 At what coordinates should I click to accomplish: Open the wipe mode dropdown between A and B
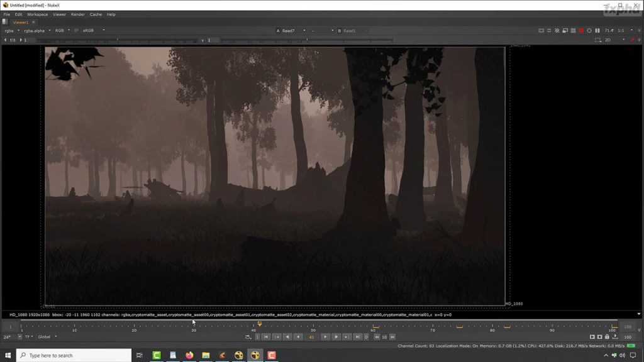pyautogui.click(x=322, y=31)
